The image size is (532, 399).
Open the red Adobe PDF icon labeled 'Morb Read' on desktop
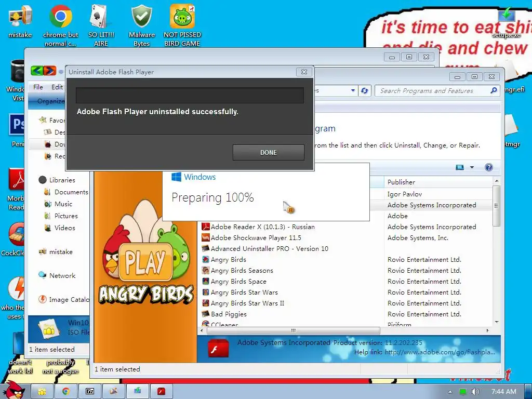tap(16, 189)
